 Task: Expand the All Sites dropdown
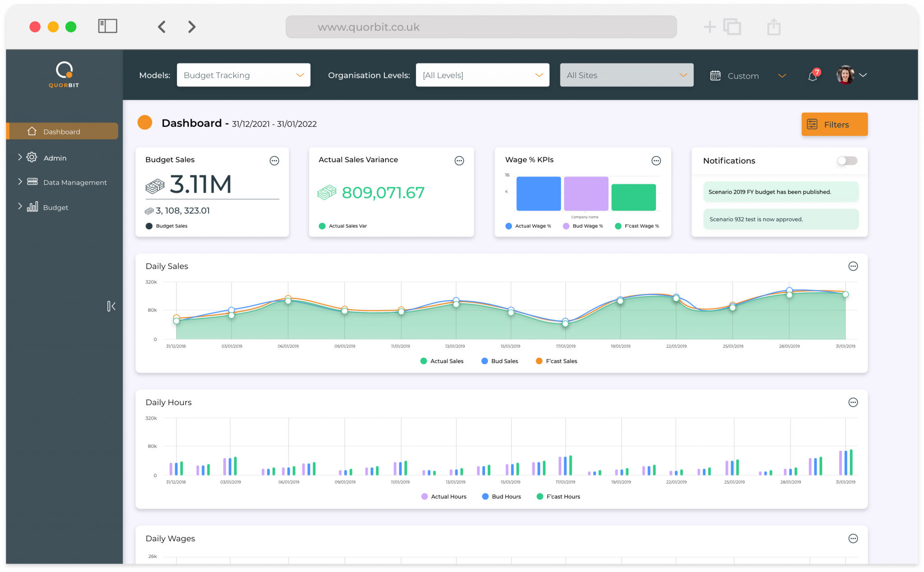tap(626, 75)
